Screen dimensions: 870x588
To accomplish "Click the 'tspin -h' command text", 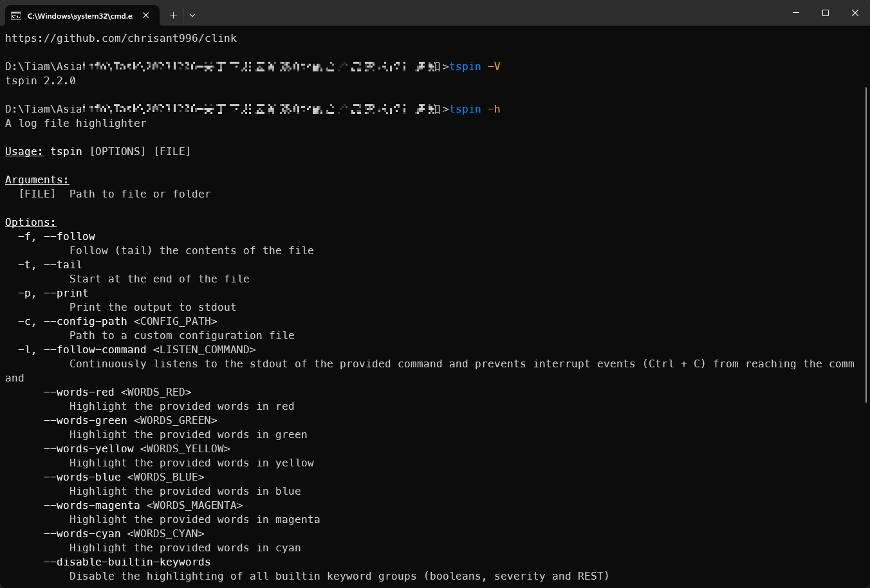I will click(475, 109).
